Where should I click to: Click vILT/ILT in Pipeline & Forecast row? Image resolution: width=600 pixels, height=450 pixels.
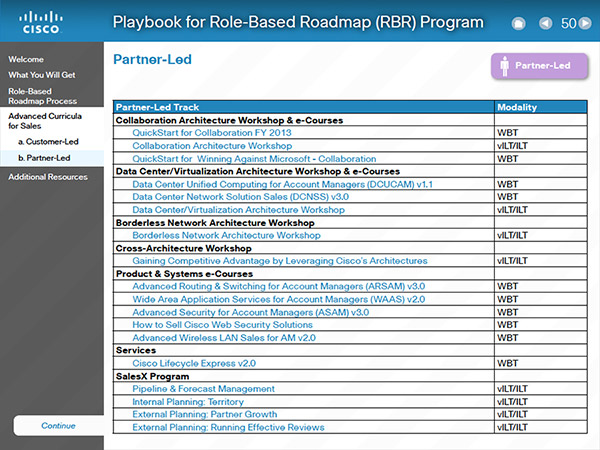tap(512, 389)
